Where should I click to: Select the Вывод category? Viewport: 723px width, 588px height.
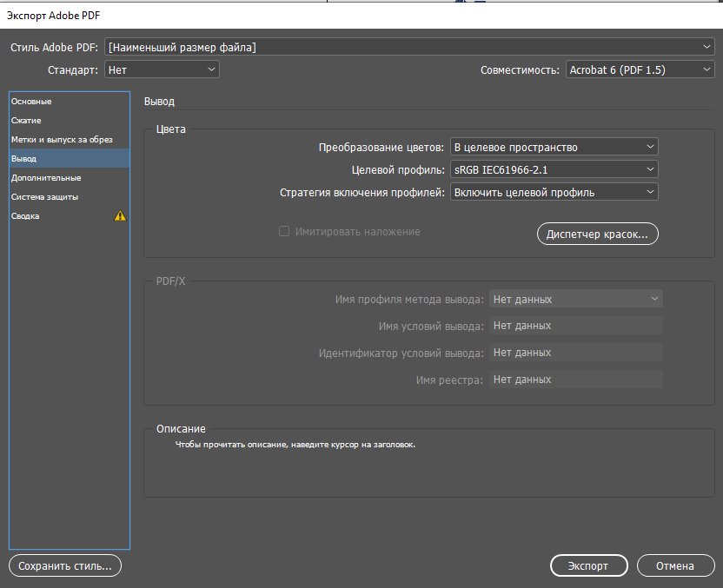click(24, 159)
